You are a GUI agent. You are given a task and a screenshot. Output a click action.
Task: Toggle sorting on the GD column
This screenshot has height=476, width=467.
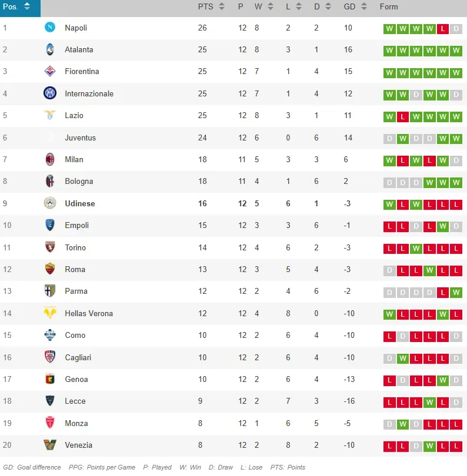pos(365,6)
